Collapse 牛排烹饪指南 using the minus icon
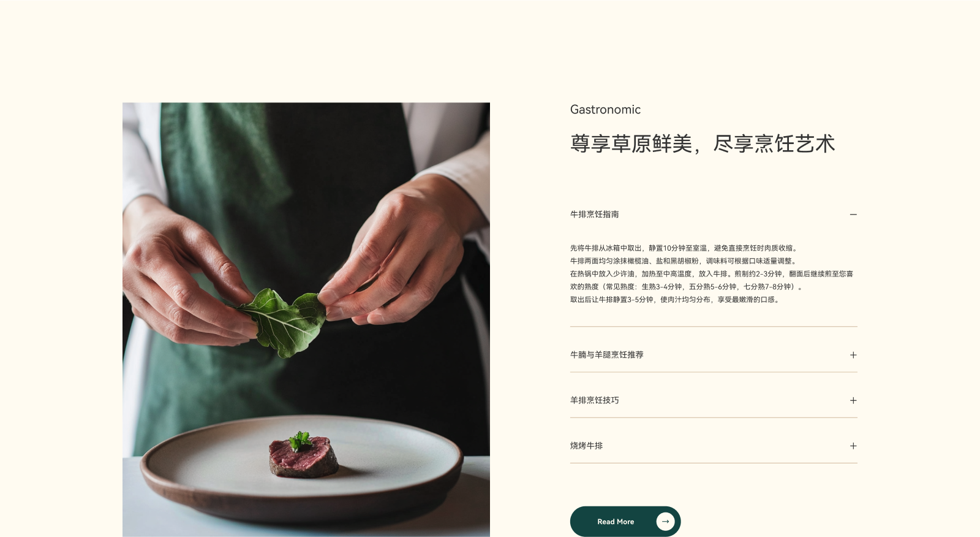The width and height of the screenshot is (980, 537). [x=853, y=215]
